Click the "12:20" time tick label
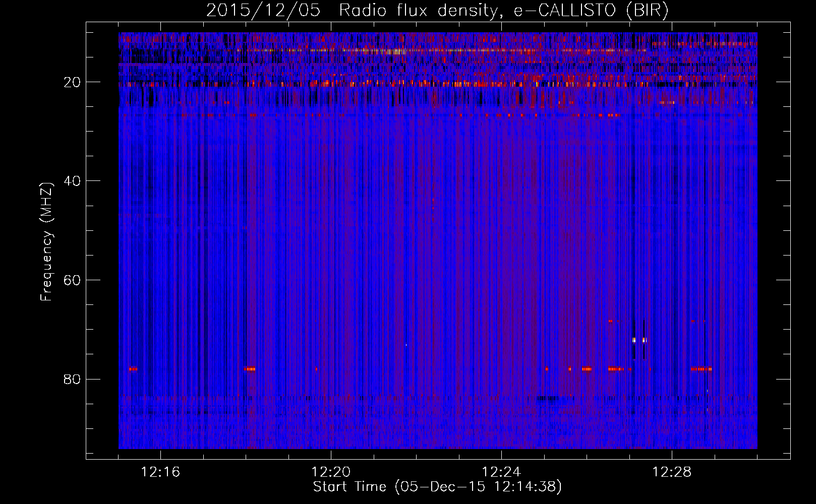Image resolution: width=816 pixels, height=504 pixels. coord(331,472)
